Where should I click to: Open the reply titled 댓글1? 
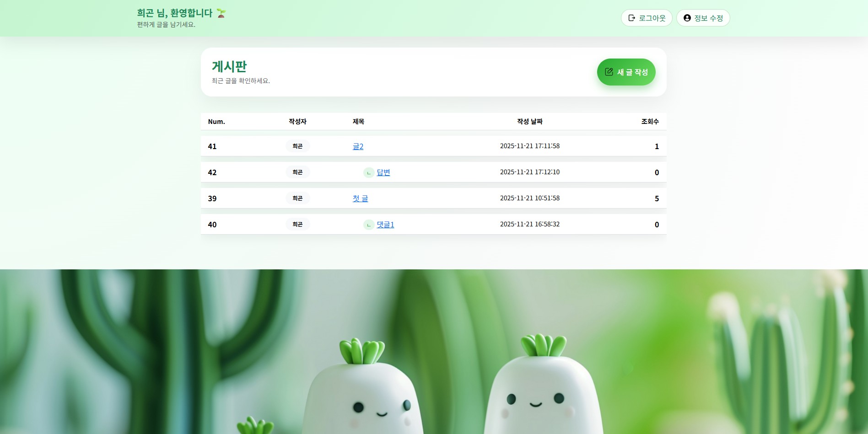pos(385,225)
